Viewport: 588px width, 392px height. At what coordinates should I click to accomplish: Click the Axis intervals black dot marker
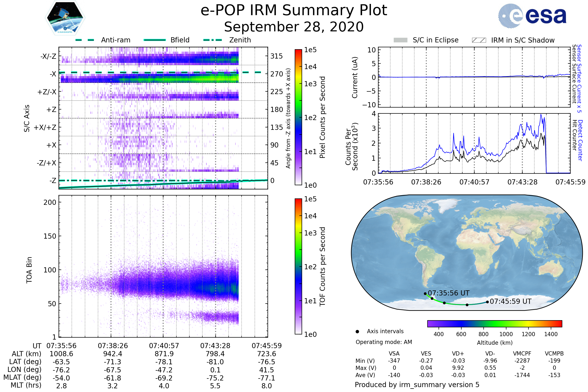click(x=357, y=332)
